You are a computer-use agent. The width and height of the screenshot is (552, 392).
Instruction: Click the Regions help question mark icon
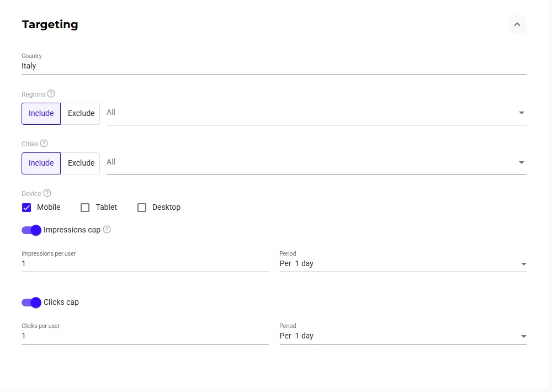pos(51,94)
